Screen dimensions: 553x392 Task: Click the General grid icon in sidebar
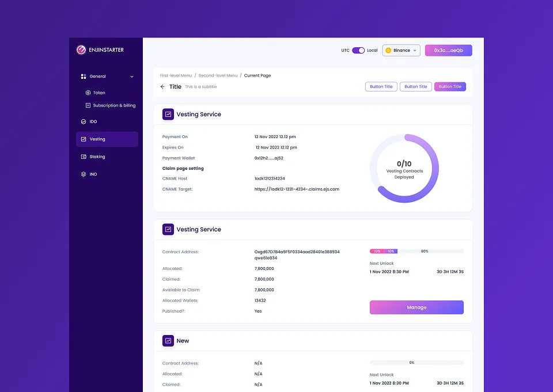point(84,77)
